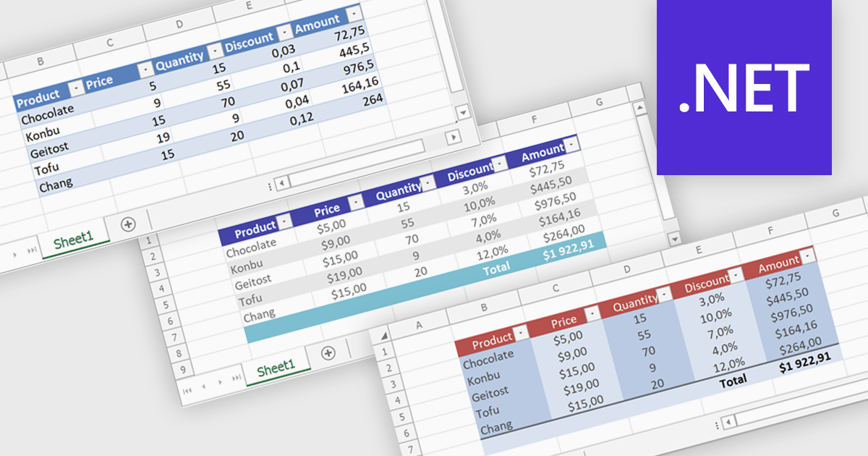868x456 pixels.
Task: Open the Price filter in the blue table
Action: (145, 69)
